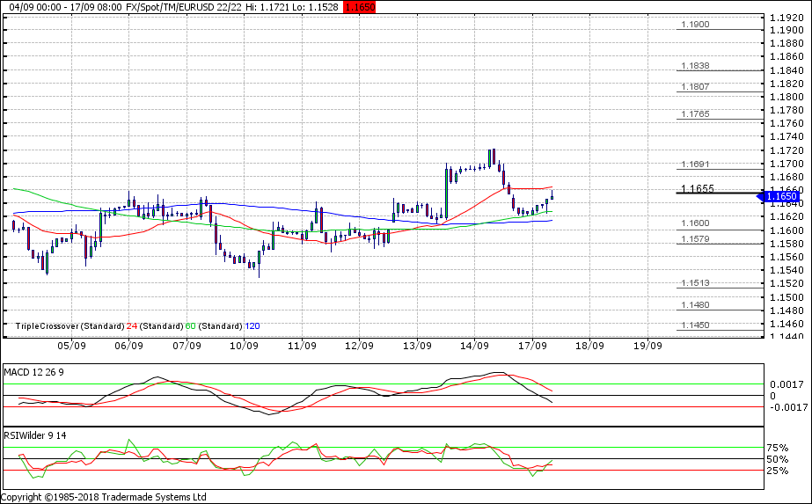
Task: Click the 25% RSI scale label
Action: coord(778,471)
